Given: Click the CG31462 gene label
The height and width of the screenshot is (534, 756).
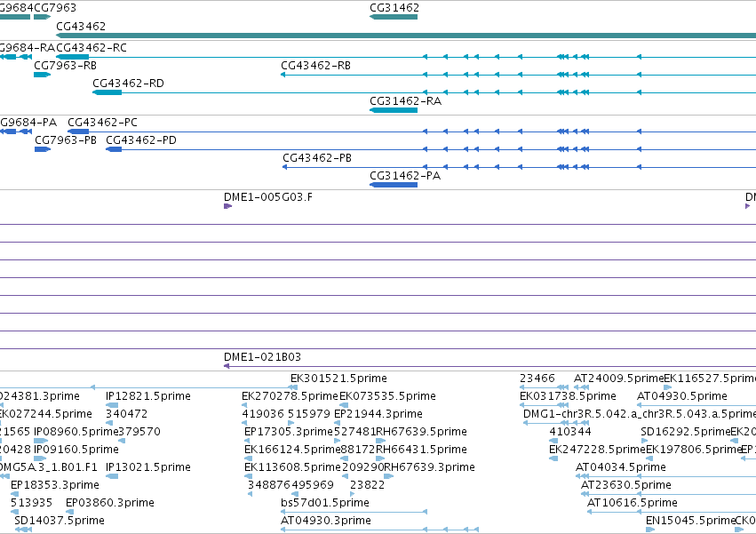Looking at the screenshot, I should (x=394, y=8).
